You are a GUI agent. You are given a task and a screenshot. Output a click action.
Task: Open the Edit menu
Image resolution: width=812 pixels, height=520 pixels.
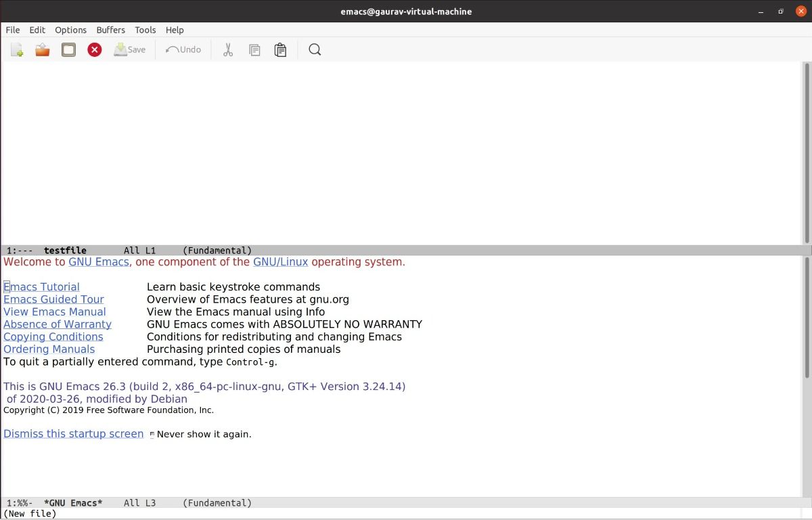(x=37, y=30)
